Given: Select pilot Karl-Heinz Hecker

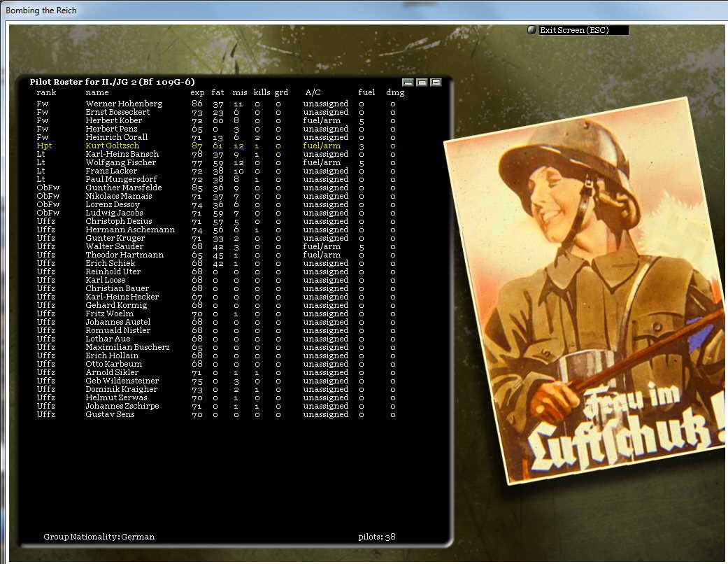Looking at the screenshot, I should pos(122,297).
